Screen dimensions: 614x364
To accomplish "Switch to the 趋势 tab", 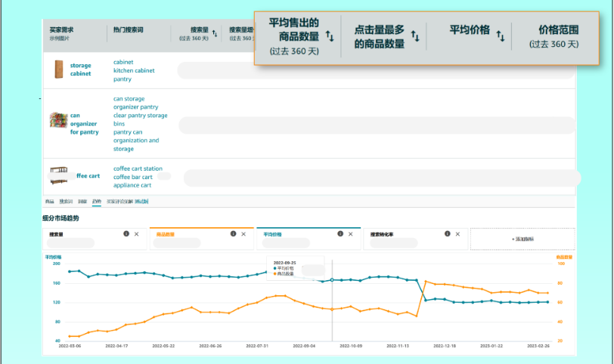I will coord(97,202).
